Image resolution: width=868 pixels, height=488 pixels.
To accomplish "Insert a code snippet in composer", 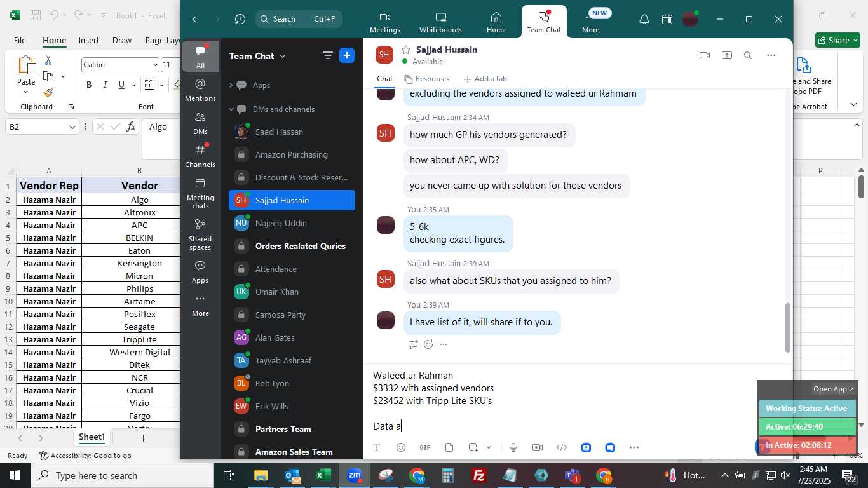I will 562,447.
